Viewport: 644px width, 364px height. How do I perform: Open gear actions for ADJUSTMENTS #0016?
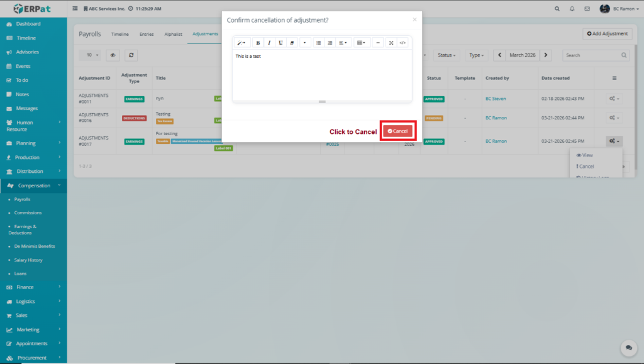(x=614, y=118)
